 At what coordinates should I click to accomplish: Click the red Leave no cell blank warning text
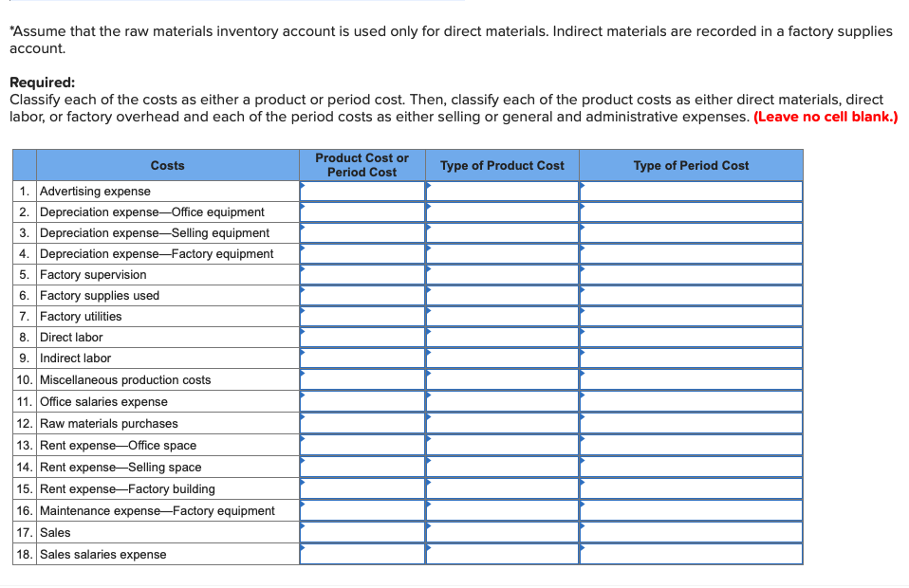(824, 117)
